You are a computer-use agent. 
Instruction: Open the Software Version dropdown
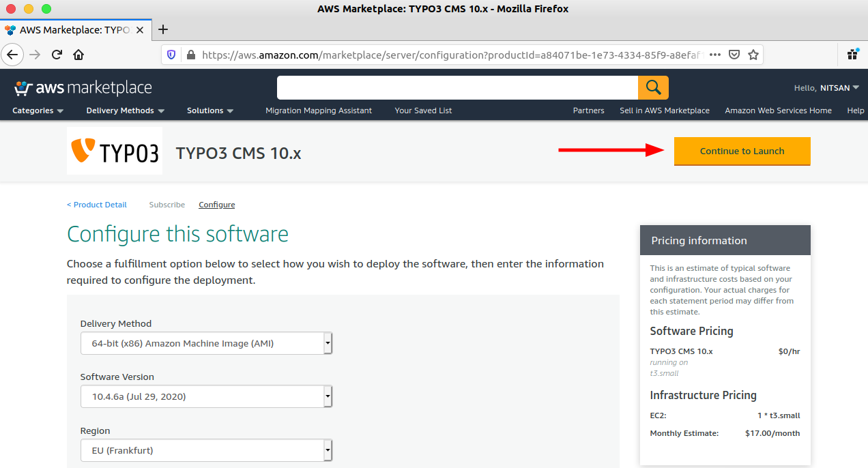pos(206,396)
